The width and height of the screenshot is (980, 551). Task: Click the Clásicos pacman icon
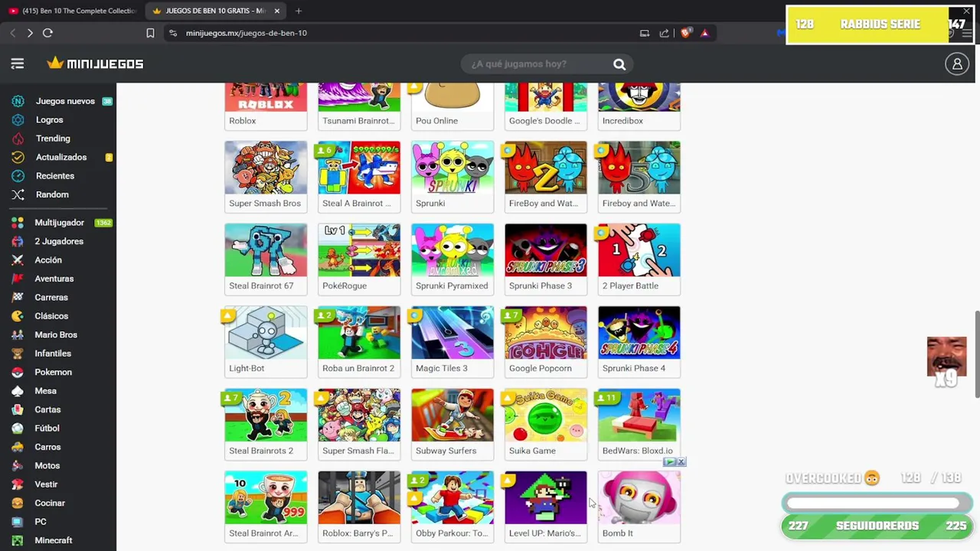18,316
